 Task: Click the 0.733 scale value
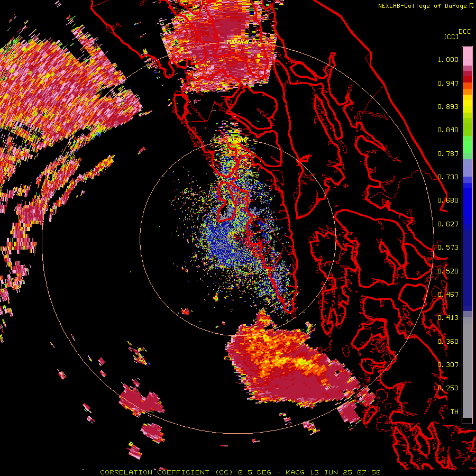[x=448, y=177]
